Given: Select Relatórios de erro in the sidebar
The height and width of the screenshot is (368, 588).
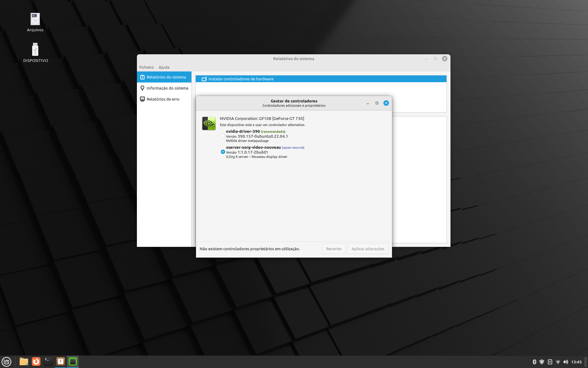Looking at the screenshot, I should (x=163, y=99).
